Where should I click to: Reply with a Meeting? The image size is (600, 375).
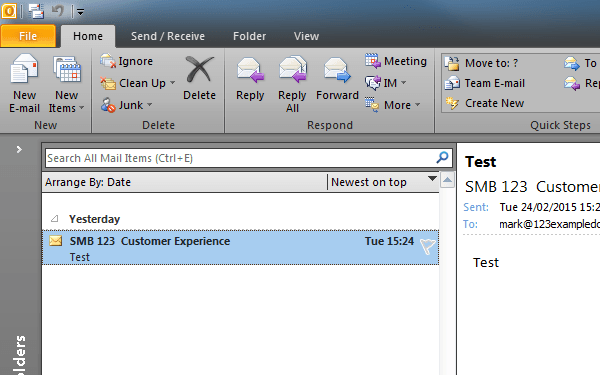tap(396, 61)
